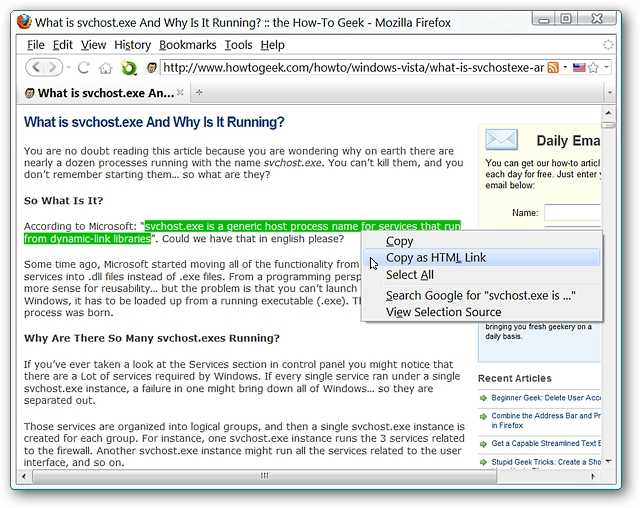Click the vertical scrollbar thumb

608,124
